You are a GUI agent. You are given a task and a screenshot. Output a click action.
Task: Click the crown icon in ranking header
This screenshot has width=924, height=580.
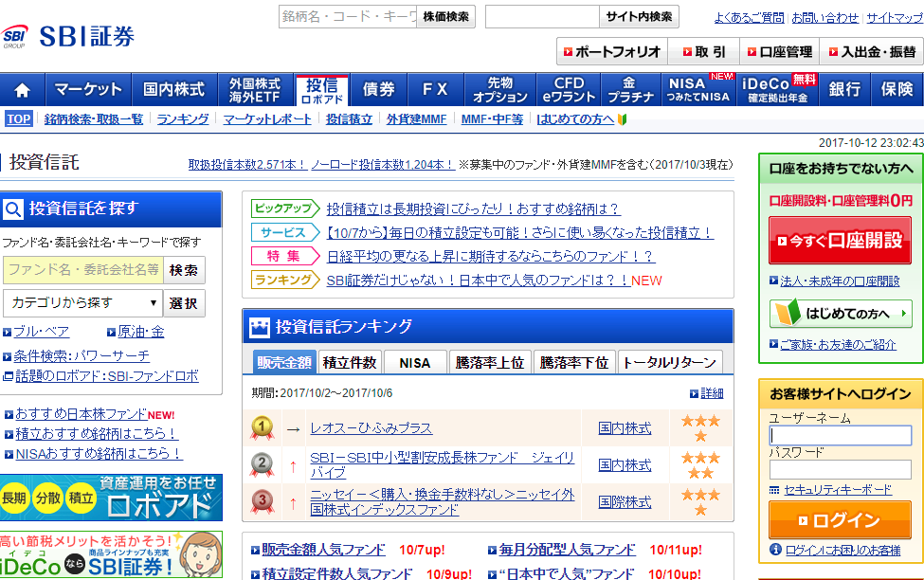click(260, 327)
